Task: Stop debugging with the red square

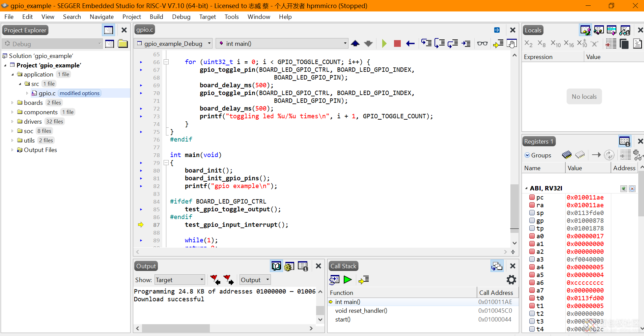Action: [397, 43]
